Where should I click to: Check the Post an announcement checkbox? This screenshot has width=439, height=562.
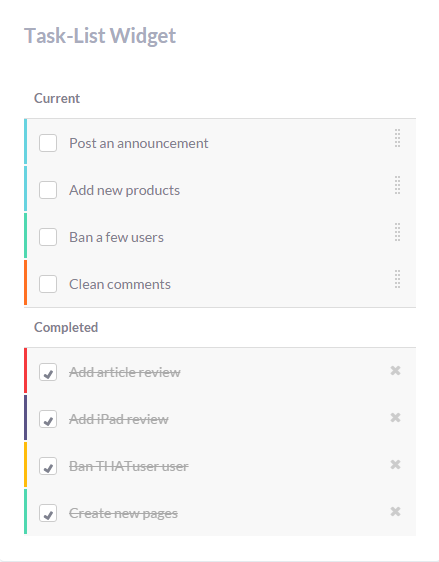(48, 143)
